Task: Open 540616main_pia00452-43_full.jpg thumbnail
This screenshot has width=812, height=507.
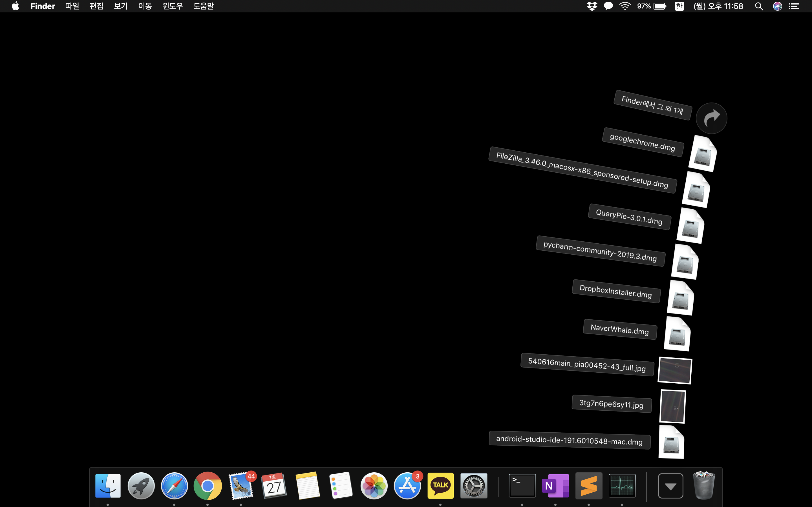Action: coord(675,370)
